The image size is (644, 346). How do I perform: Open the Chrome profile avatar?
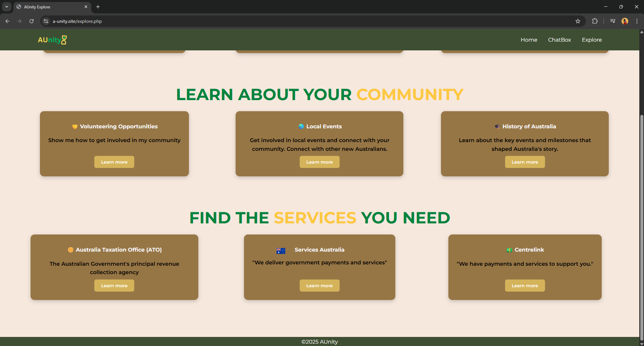[x=625, y=21]
